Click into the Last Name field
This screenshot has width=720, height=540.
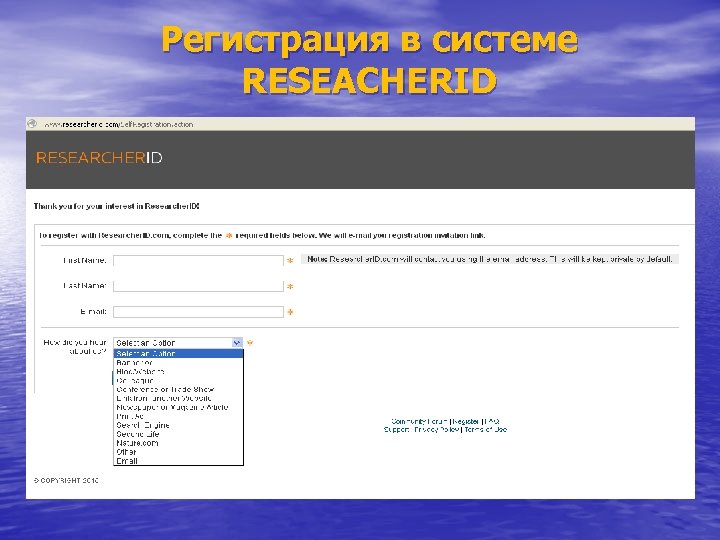[198, 286]
